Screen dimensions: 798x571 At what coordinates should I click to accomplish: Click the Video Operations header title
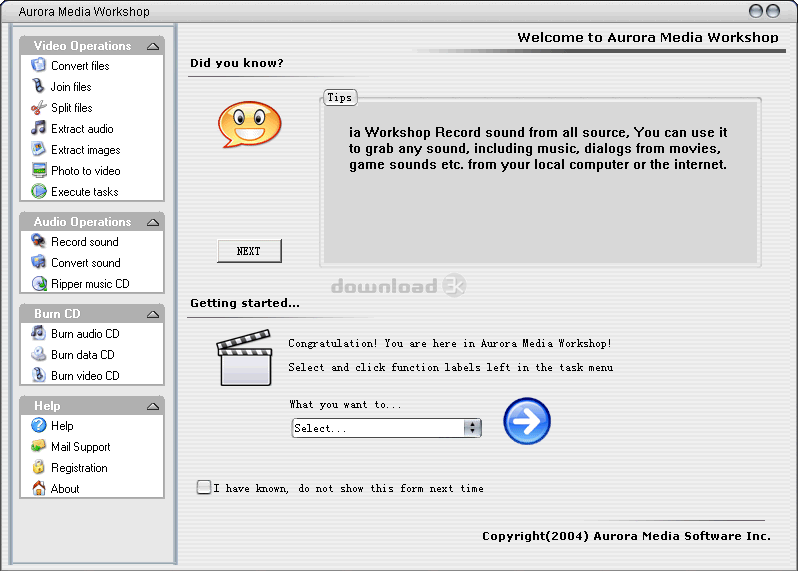point(82,46)
